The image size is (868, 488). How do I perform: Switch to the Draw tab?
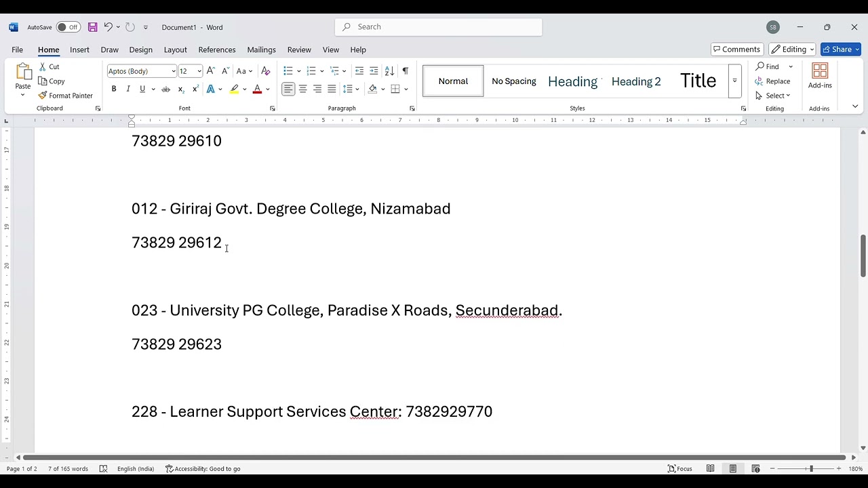[109, 49]
